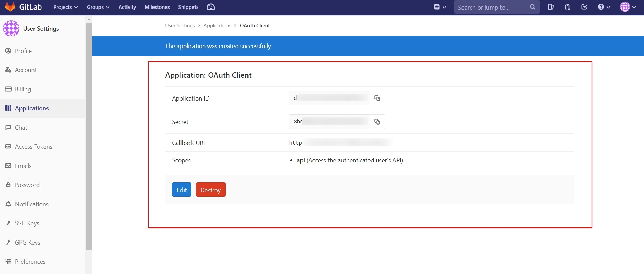This screenshot has width=644, height=274.
Task: Open the Profile sidebar item
Action: [43, 51]
